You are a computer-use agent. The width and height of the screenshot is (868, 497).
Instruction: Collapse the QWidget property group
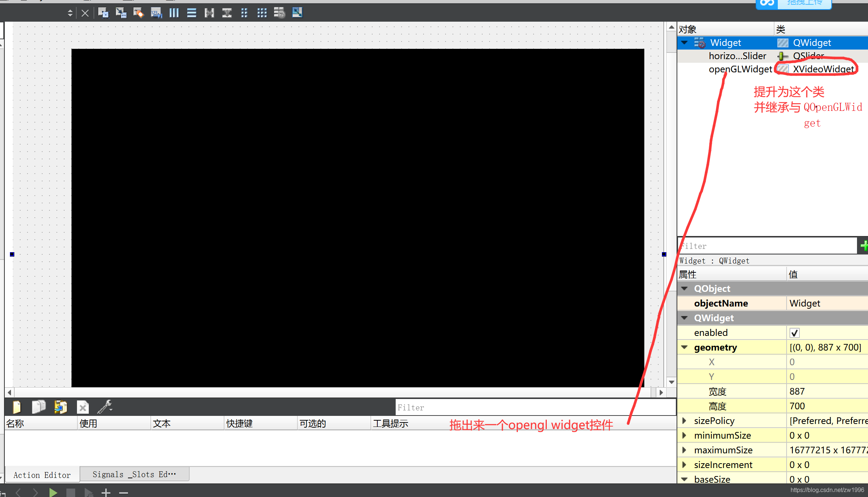pos(684,318)
